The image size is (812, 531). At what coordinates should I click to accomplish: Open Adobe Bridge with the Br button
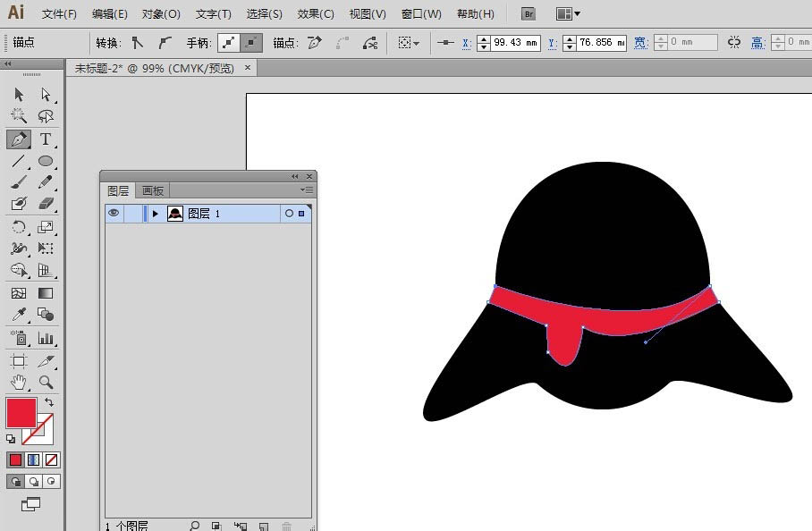529,14
